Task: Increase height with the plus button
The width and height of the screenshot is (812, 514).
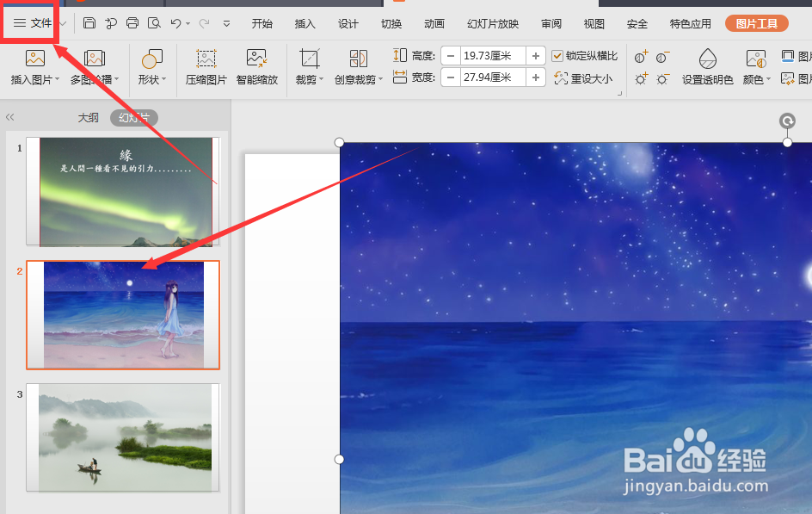Action: (536, 55)
